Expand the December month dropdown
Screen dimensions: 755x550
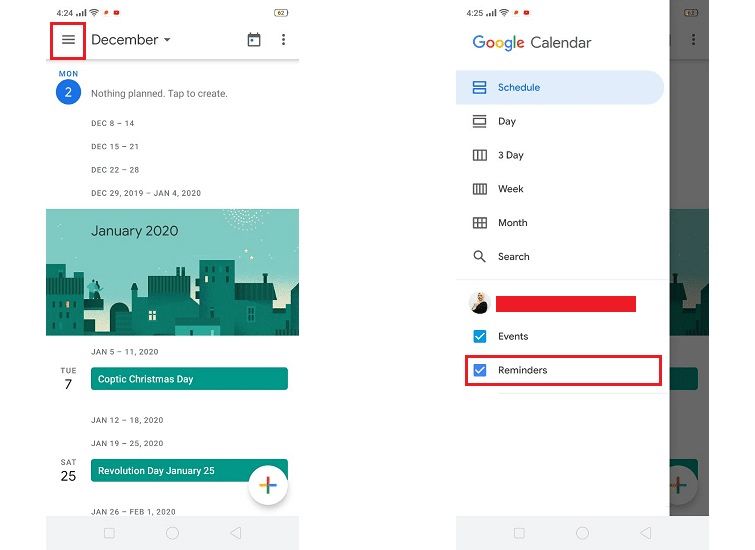(x=130, y=39)
